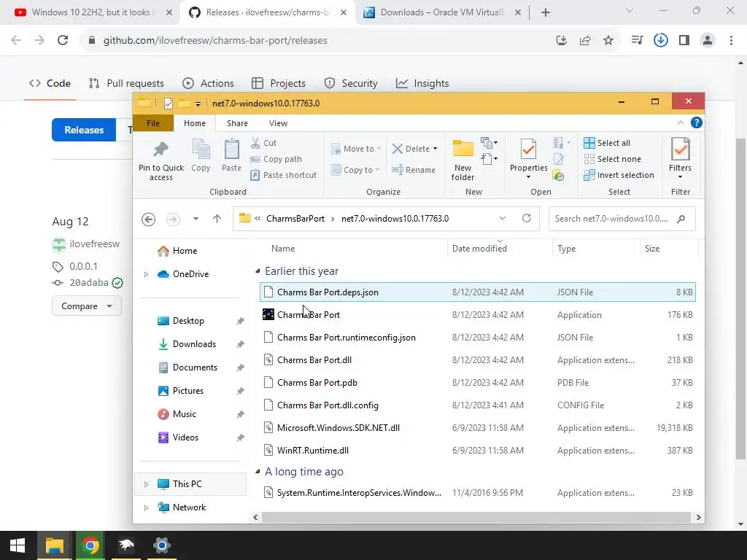This screenshot has width=747, height=560.
Task: Bookmark page with Chrome star icon
Action: pos(608,41)
